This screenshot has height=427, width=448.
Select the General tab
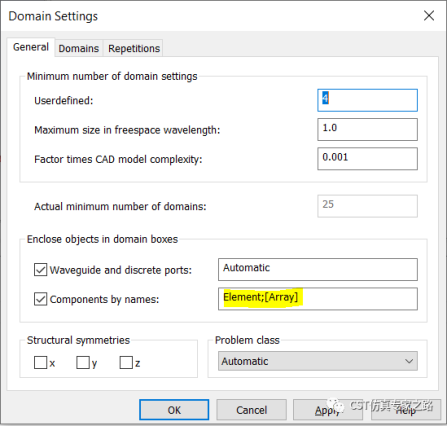point(31,47)
